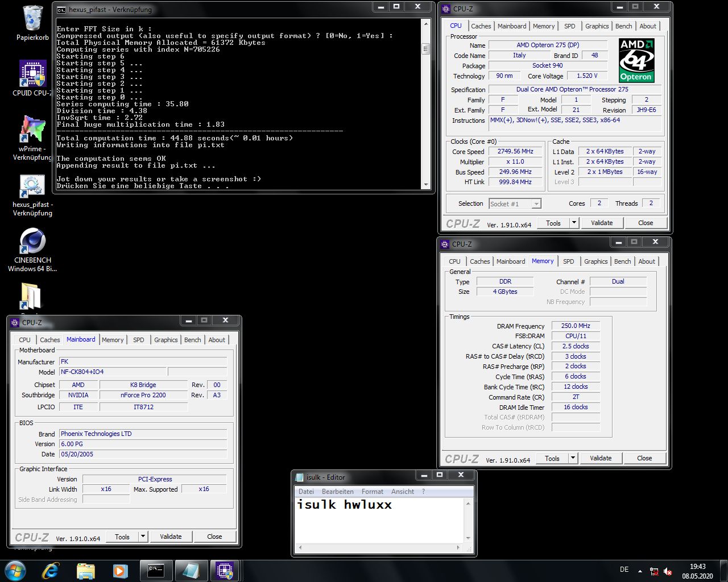The width and height of the screenshot is (728, 582).
Task: Click the 2749.56 MHz core speed value
Action: click(515, 152)
